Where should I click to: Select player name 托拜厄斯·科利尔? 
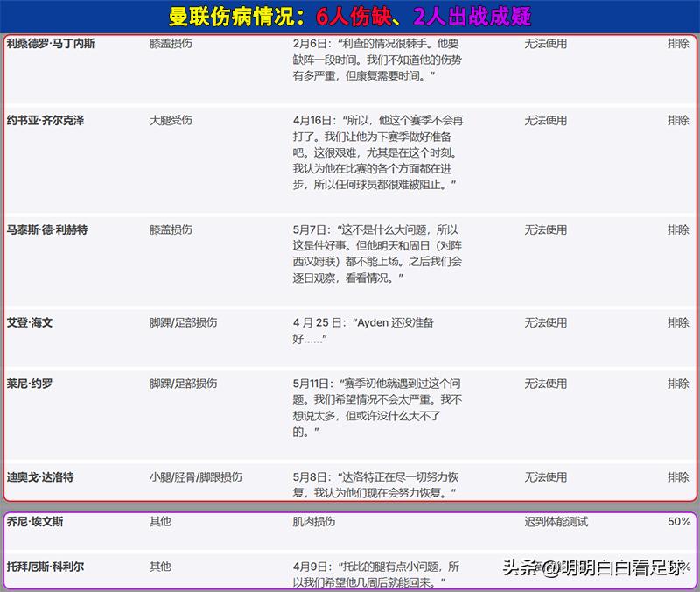[45, 567]
